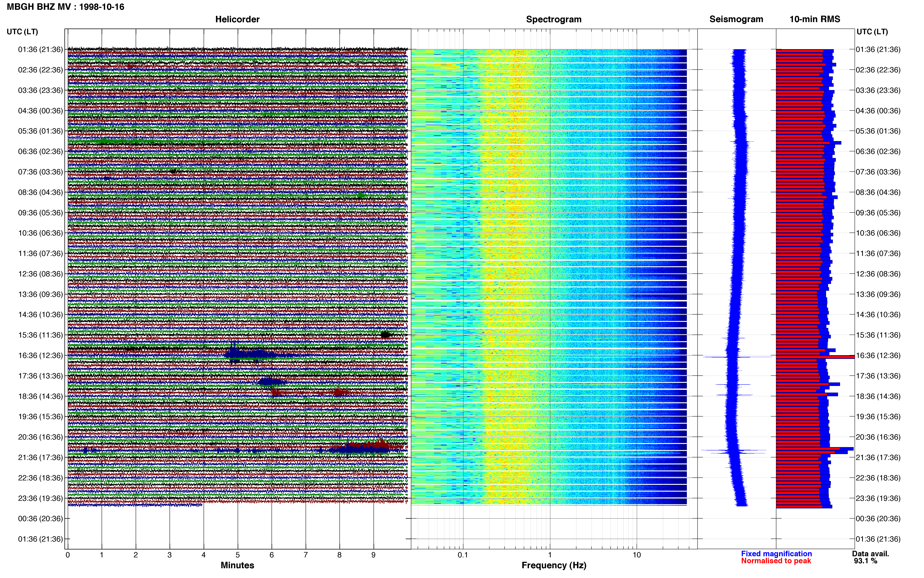
Task: Click the 10 tick on the frequency axis
Action: pyautogui.click(x=637, y=555)
